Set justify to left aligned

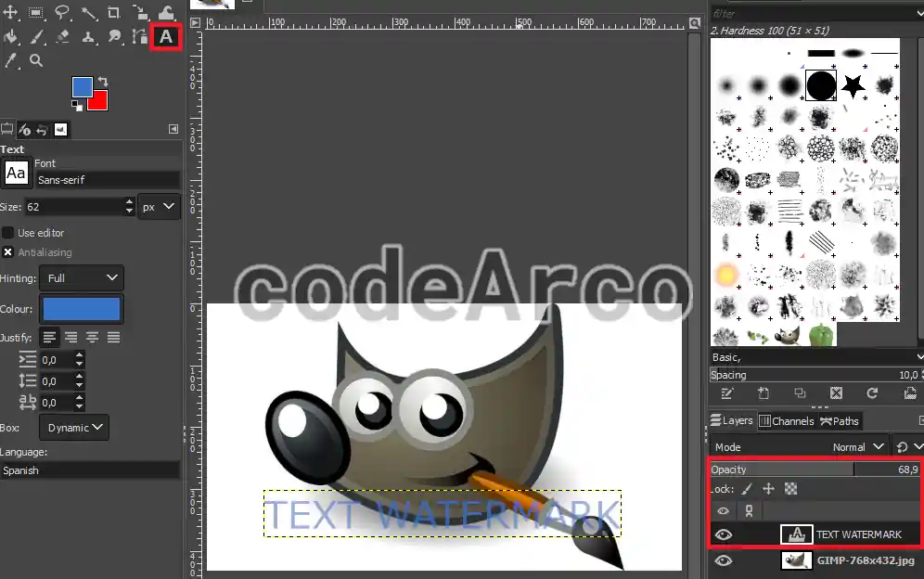49,337
